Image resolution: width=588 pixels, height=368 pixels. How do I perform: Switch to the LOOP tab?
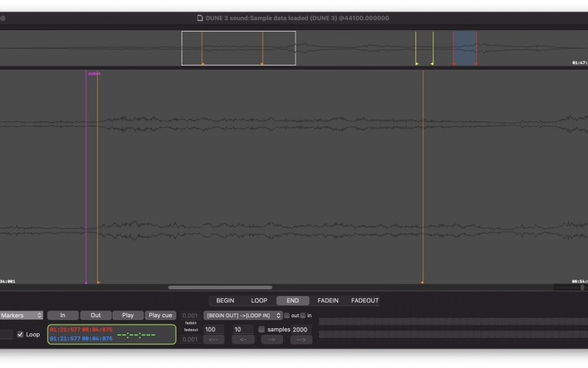tap(259, 300)
